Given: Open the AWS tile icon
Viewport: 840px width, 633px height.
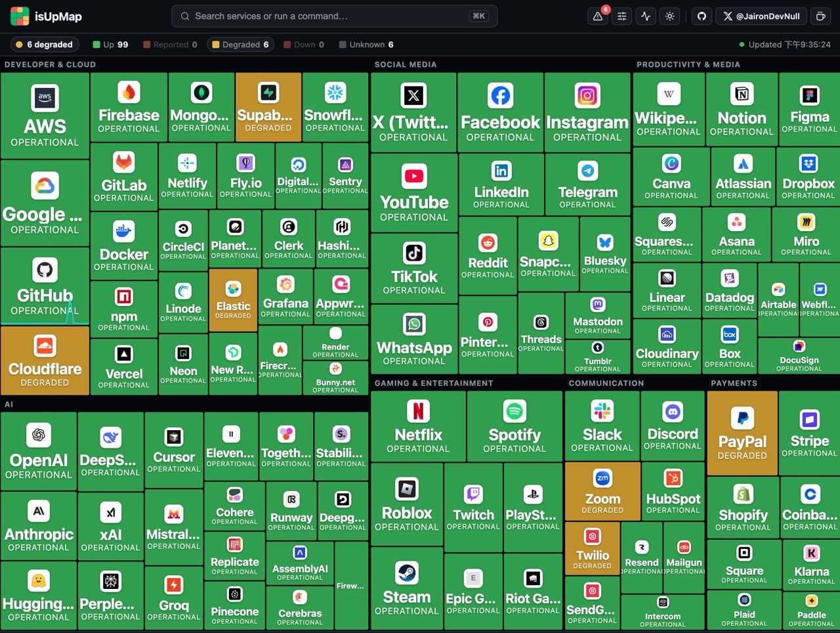Looking at the screenshot, I should [x=45, y=98].
